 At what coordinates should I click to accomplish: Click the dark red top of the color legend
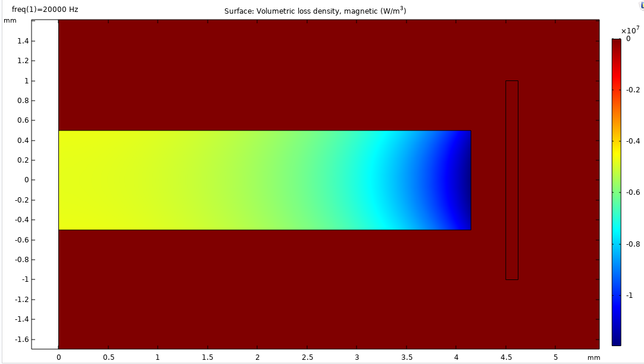[616, 43]
